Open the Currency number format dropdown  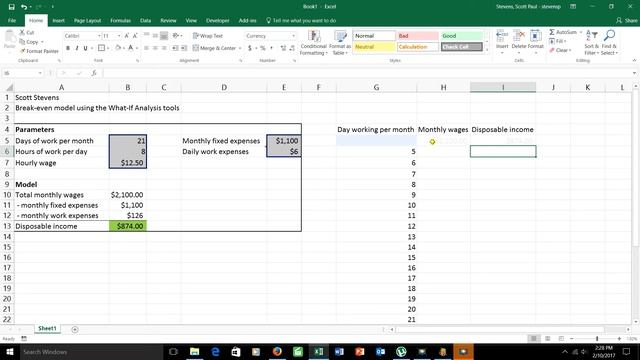(293, 36)
